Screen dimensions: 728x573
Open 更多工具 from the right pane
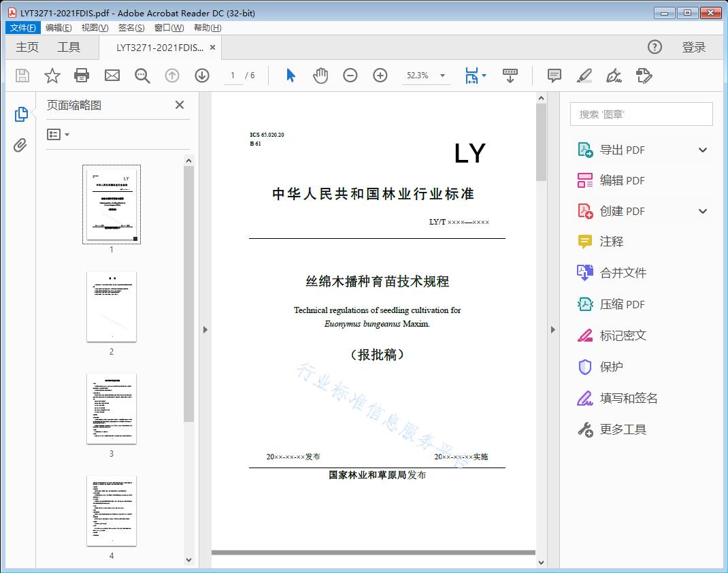(x=623, y=429)
